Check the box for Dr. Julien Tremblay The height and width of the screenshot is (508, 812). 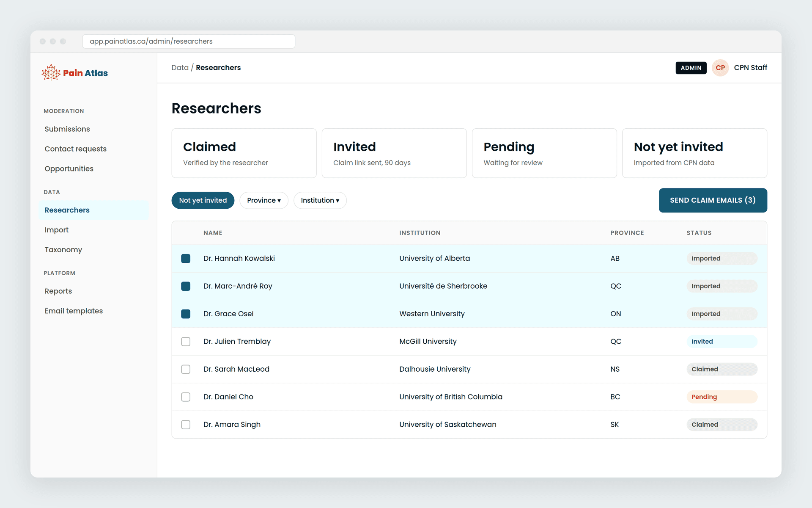(186, 342)
